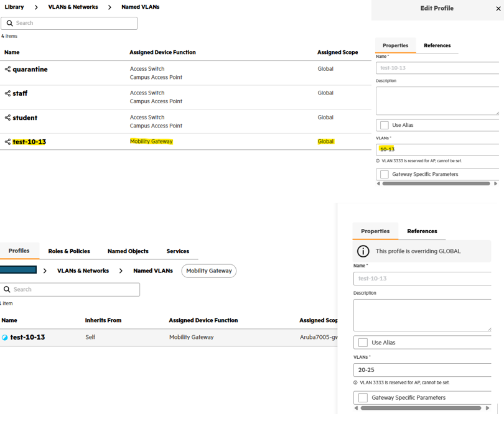504x421 pixels.
Task: Click the info icon in overriding GLOBAL notice
Action: 363,251
